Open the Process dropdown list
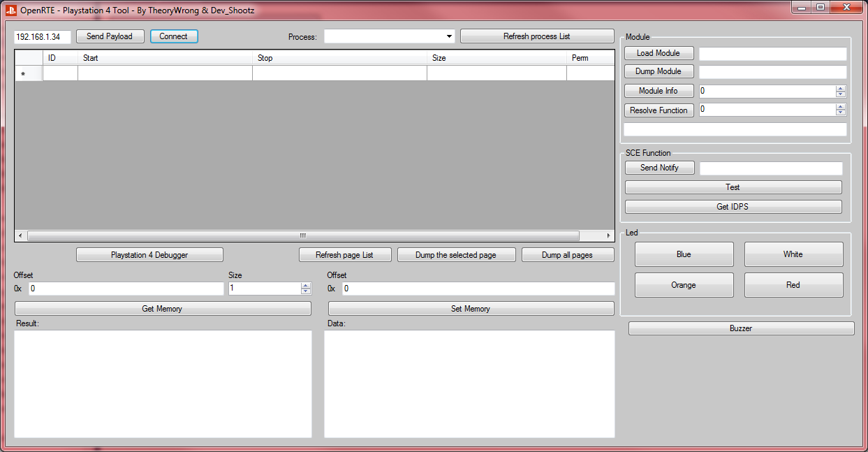868x452 pixels. click(449, 36)
